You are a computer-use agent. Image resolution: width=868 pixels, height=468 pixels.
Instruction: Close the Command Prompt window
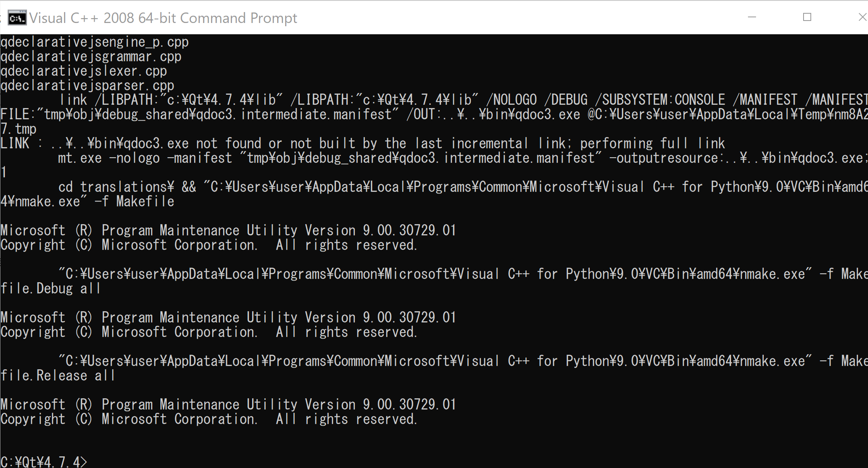[x=862, y=17]
